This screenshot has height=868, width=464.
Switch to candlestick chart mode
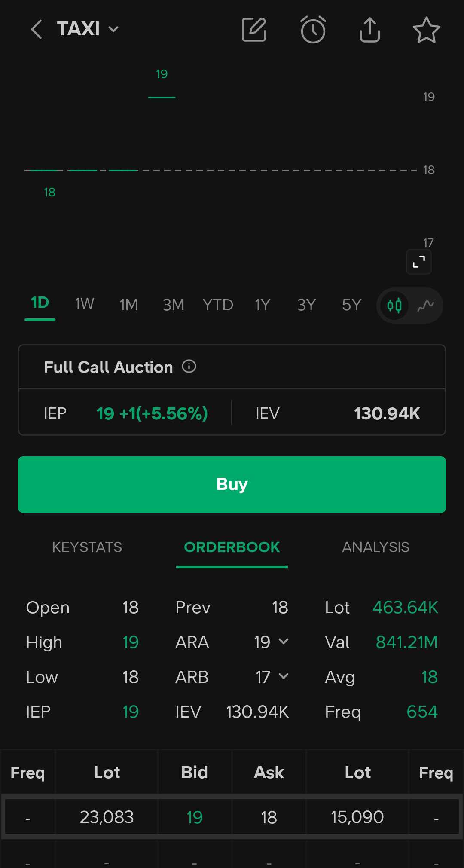pyautogui.click(x=394, y=306)
